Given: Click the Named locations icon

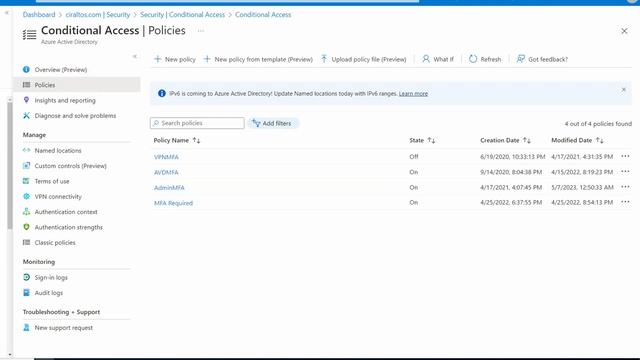Looking at the screenshot, I should [x=27, y=150].
